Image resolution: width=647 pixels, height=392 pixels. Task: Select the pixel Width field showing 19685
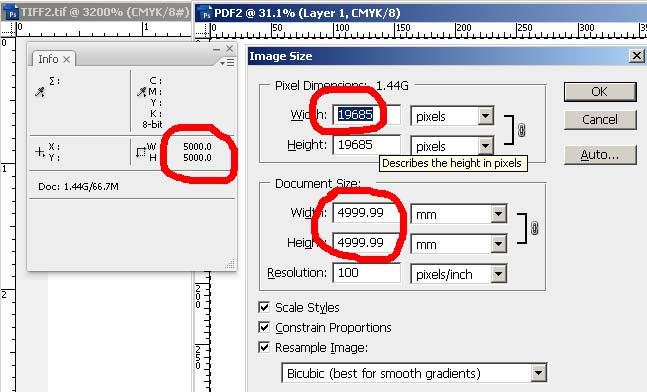pos(366,115)
